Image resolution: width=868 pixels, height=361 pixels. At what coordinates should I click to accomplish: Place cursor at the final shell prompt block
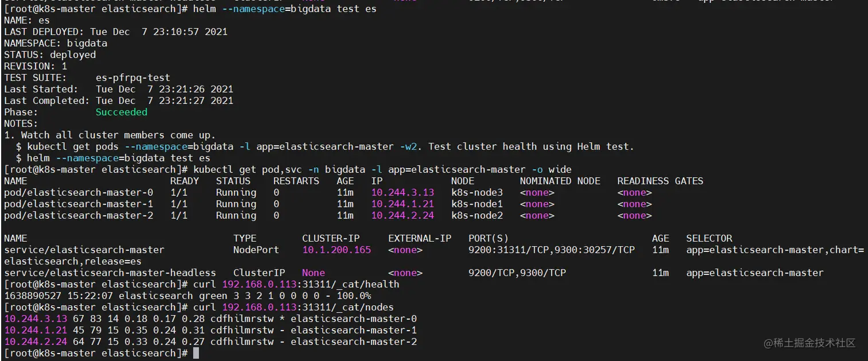[196, 353]
